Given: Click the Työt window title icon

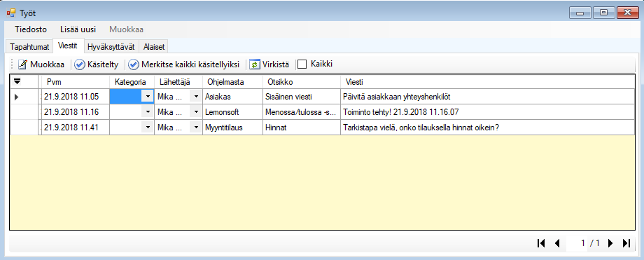Looking at the screenshot, I should (11, 13).
